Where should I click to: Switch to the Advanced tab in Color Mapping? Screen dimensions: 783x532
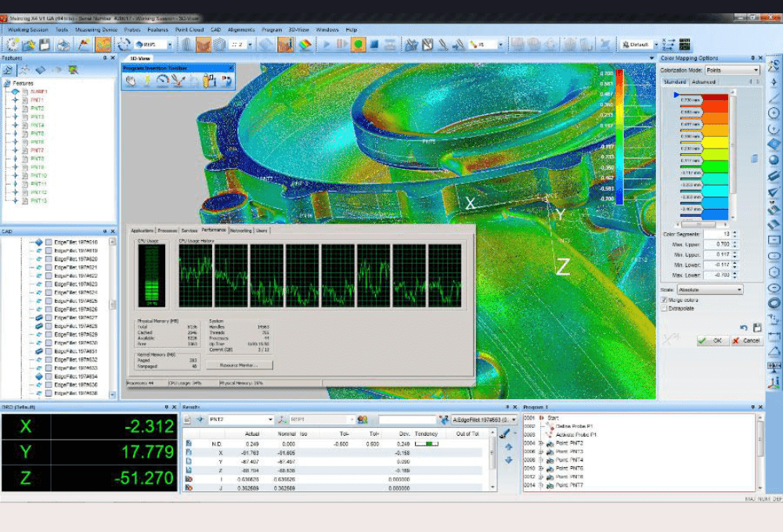(703, 81)
